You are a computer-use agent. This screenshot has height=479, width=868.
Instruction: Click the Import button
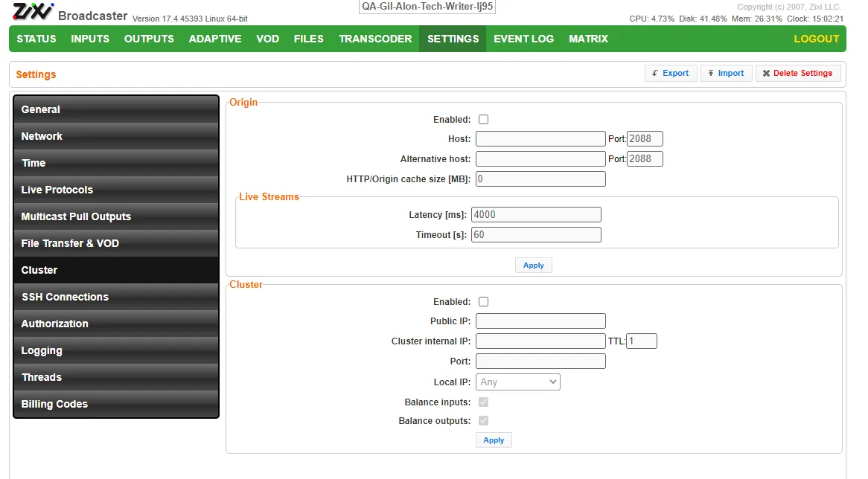(727, 73)
